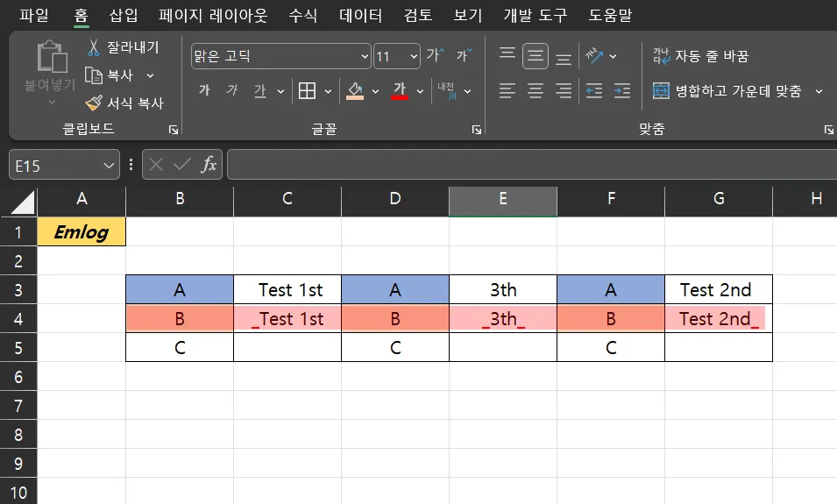Expand the underline style dropdown arrow
Image resolution: width=837 pixels, height=504 pixels.
[280, 91]
